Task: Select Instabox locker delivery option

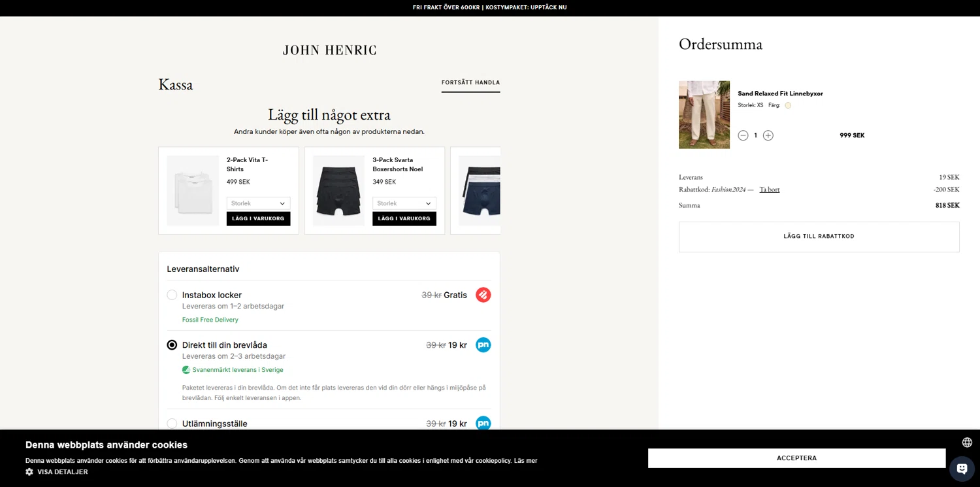Action: [x=172, y=295]
